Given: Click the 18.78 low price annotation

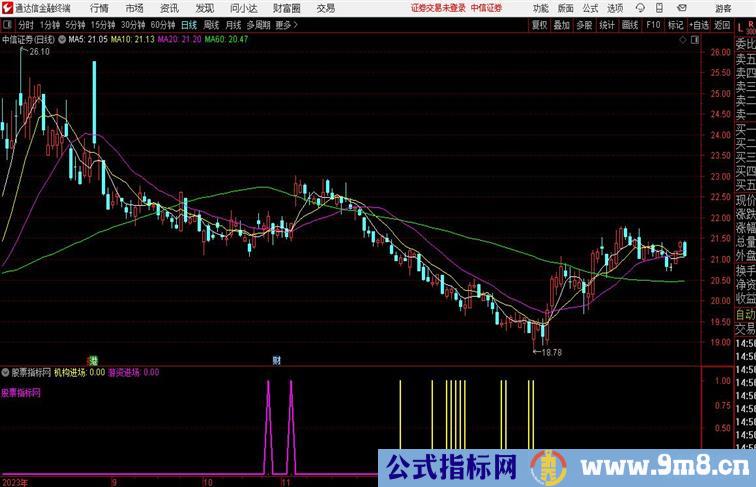Looking at the screenshot, I should click(552, 352).
